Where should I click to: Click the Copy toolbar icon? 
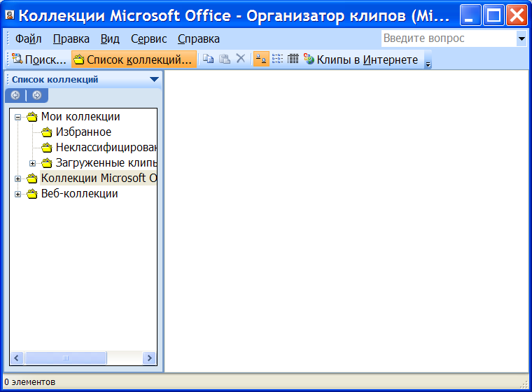point(208,59)
